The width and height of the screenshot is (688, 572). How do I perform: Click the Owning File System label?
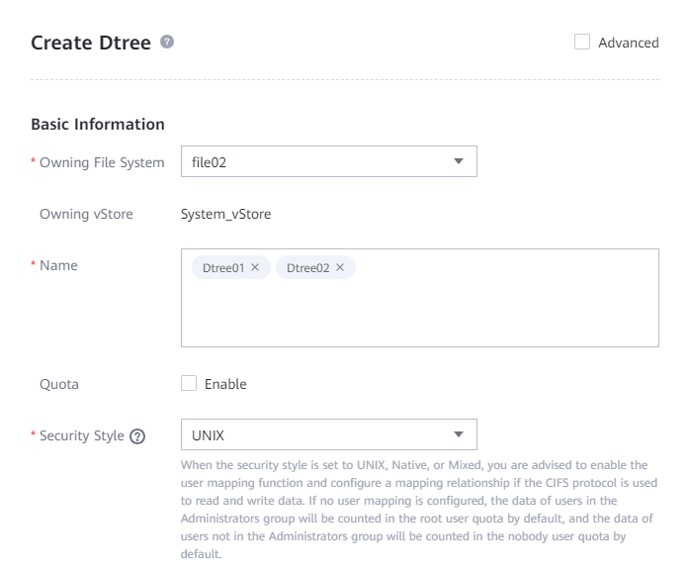(102, 163)
